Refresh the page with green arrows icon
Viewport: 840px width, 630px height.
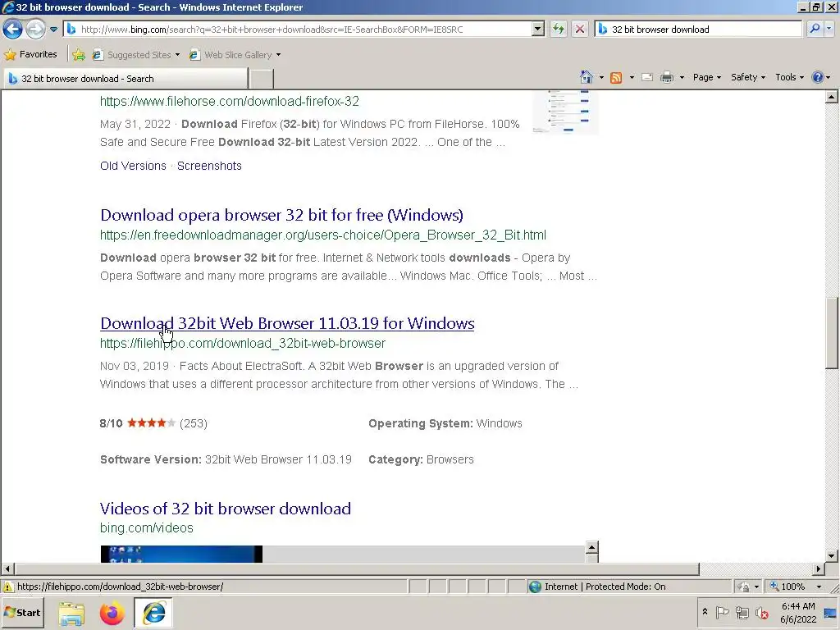coord(559,29)
